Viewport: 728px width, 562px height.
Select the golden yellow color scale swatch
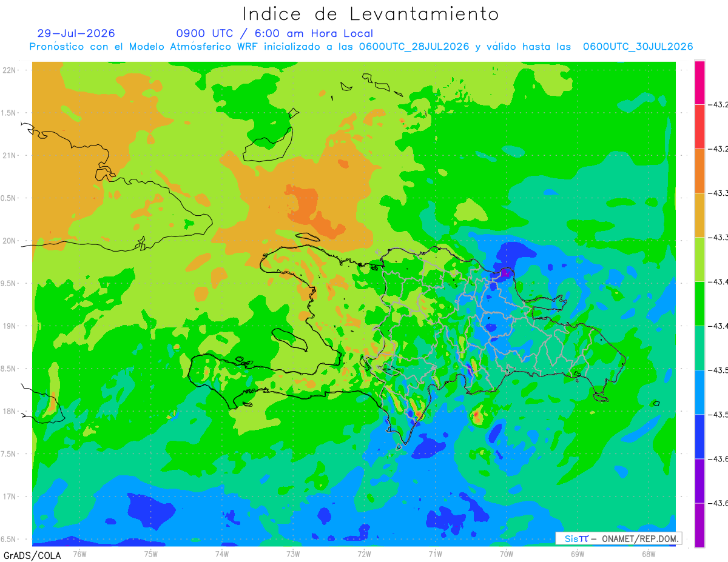699,215
